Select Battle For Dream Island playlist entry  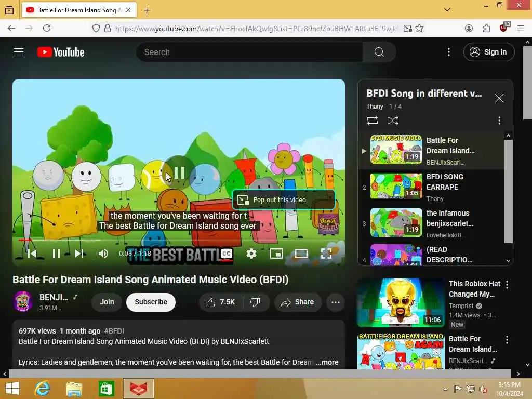[x=432, y=151]
